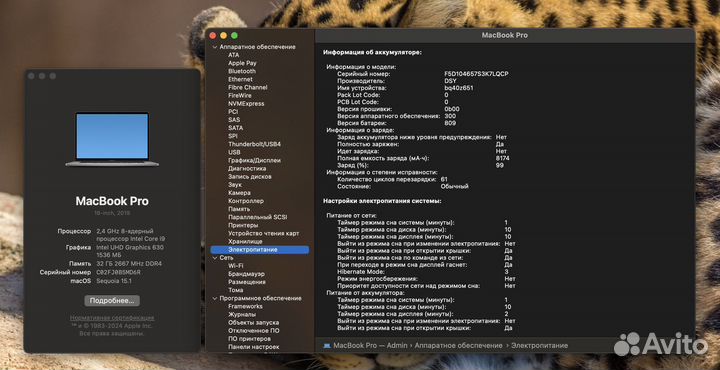The height and width of the screenshot is (370, 720).
Task: Click the Настройки электропитания системы heading
Action: [x=382, y=201]
